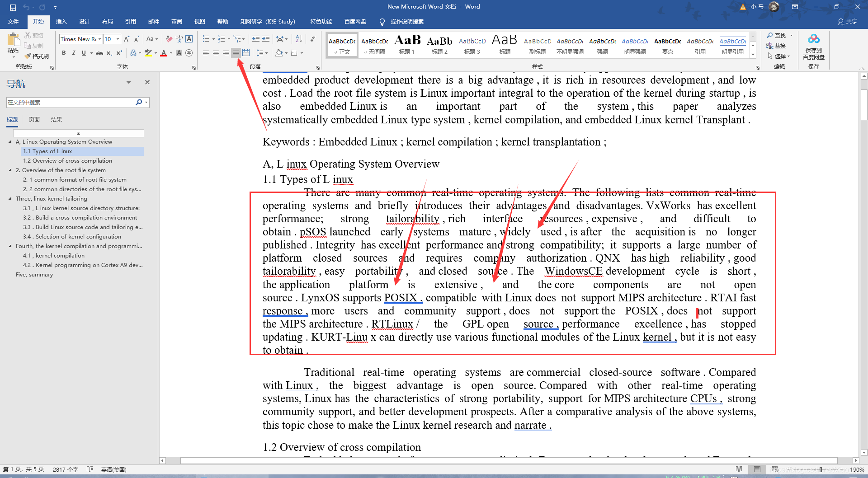The height and width of the screenshot is (478, 868).
Task: Click the Format Painter (格式刷) tool
Action: click(37, 56)
